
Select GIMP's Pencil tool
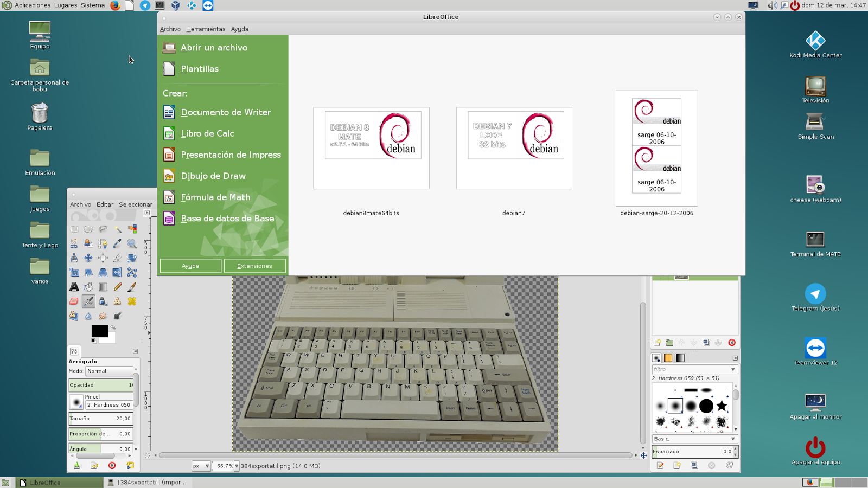117,287
